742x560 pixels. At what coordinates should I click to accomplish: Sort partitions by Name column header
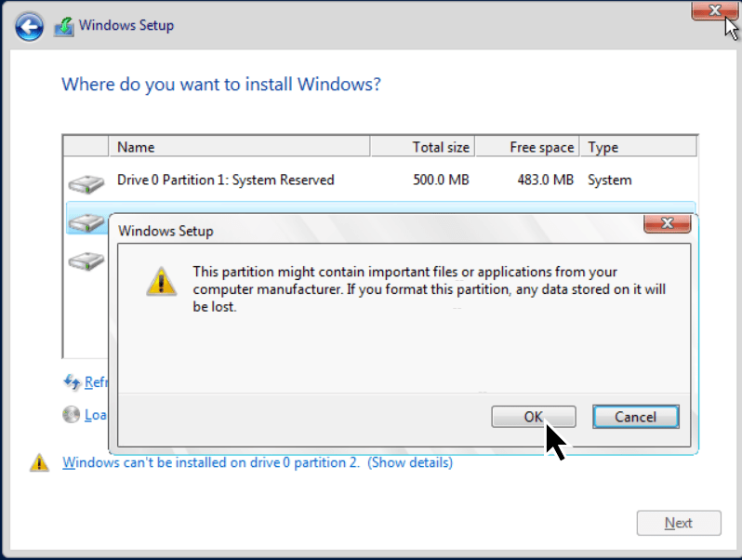tap(240, 147)
